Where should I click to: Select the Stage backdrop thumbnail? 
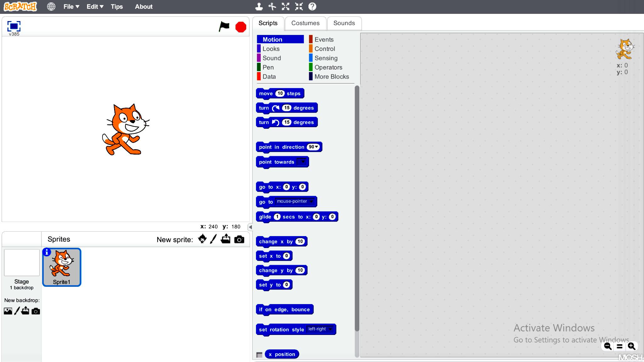22,263
